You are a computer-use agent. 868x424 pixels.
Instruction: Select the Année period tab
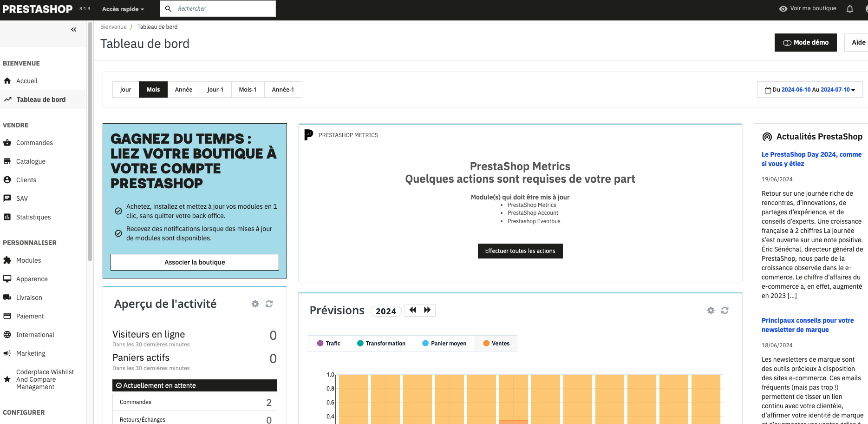(183, 90)
